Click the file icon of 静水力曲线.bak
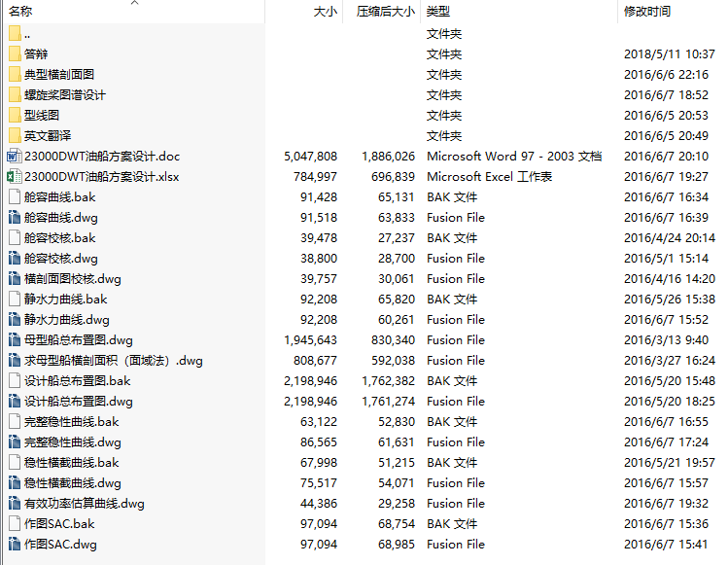728x565 pixels. tap(15, 300)
